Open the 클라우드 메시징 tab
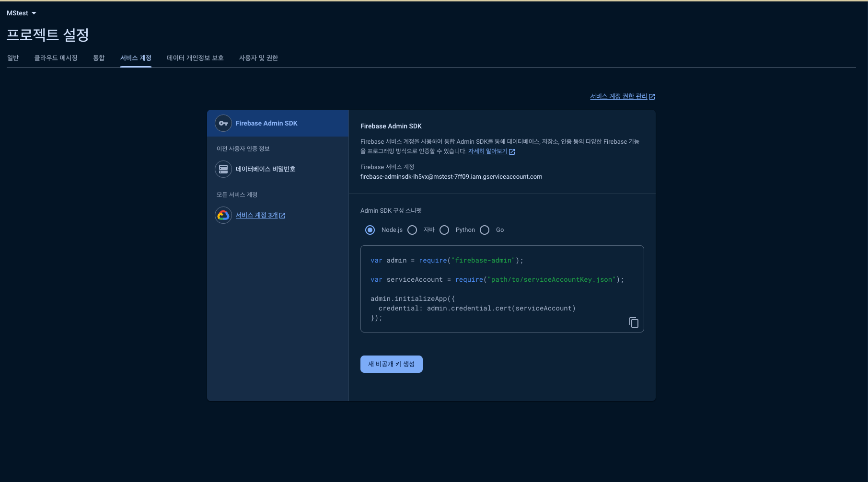This screenshot has width=868, height=482. [56, 58]
